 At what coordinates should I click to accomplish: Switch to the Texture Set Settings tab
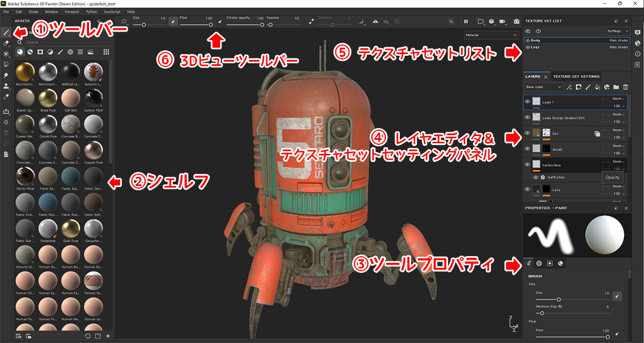[576, 77]
